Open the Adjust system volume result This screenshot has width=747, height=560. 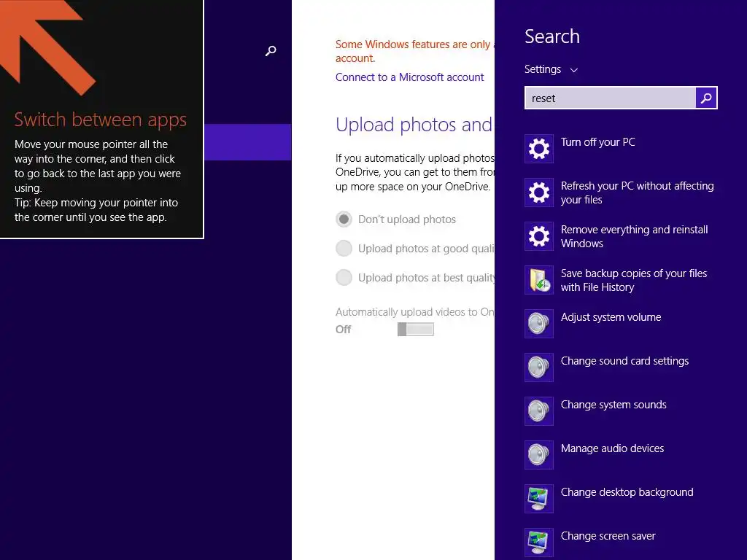[x=622, y=324]
